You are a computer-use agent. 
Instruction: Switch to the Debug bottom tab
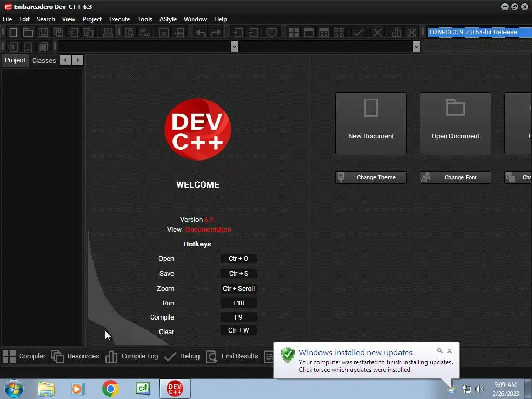(x=182, y=356)
